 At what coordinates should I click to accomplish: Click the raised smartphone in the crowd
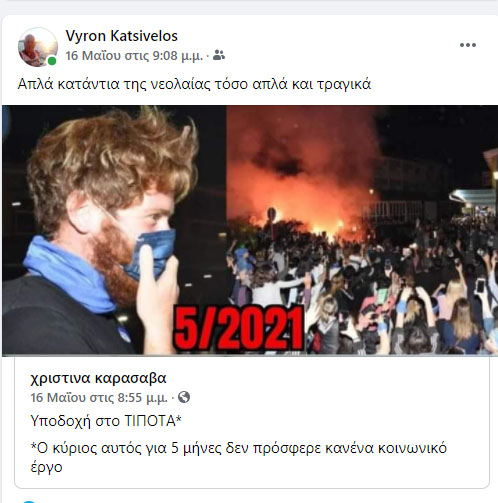point(480,286)
